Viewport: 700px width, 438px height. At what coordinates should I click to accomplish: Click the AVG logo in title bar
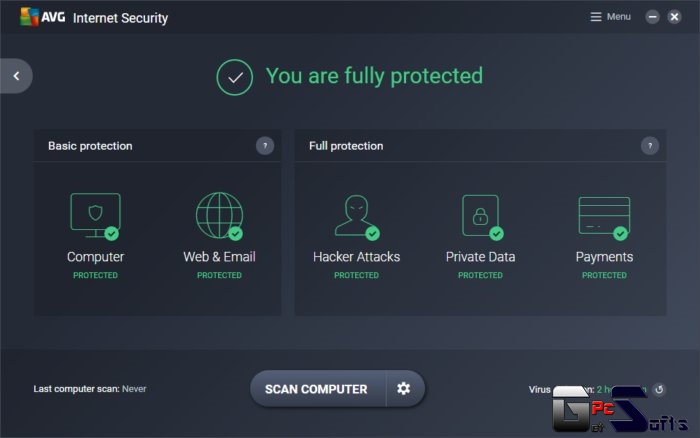(43, 17)
